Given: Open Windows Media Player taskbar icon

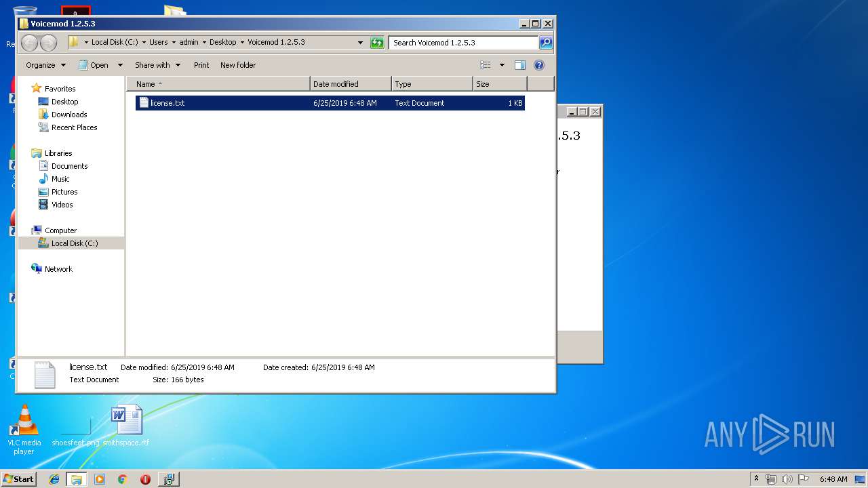Looking at the screenshot, I should coord(100,479).
